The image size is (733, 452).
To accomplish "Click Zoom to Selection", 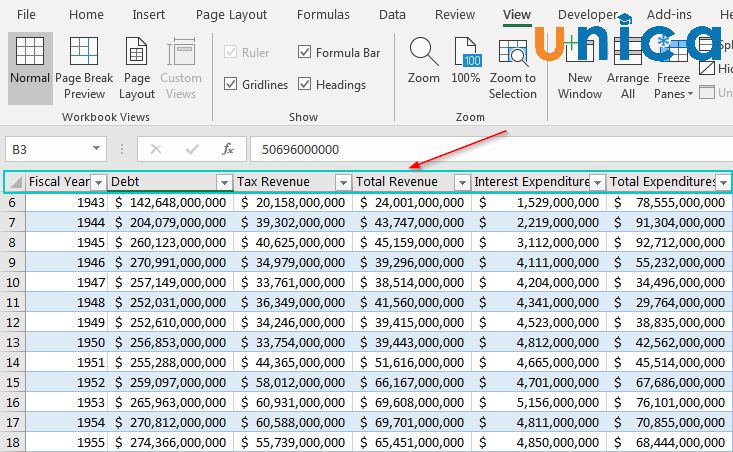I will (513, 68).
